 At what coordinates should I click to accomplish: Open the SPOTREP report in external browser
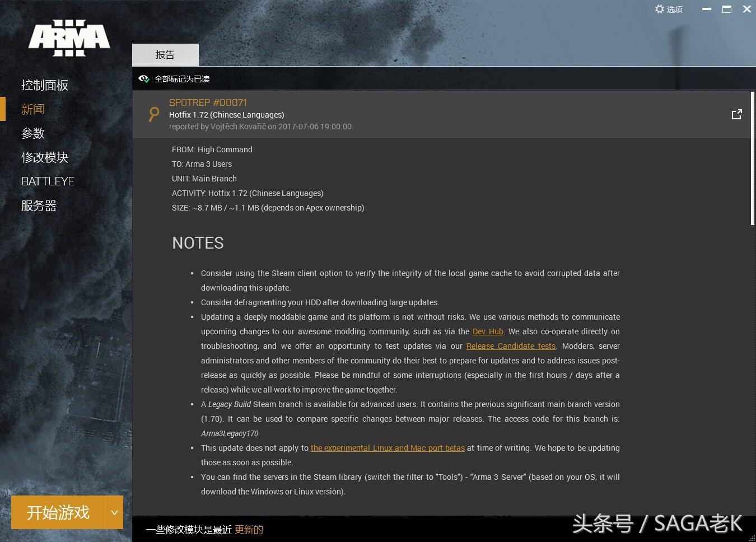click(x=737, y=114)
